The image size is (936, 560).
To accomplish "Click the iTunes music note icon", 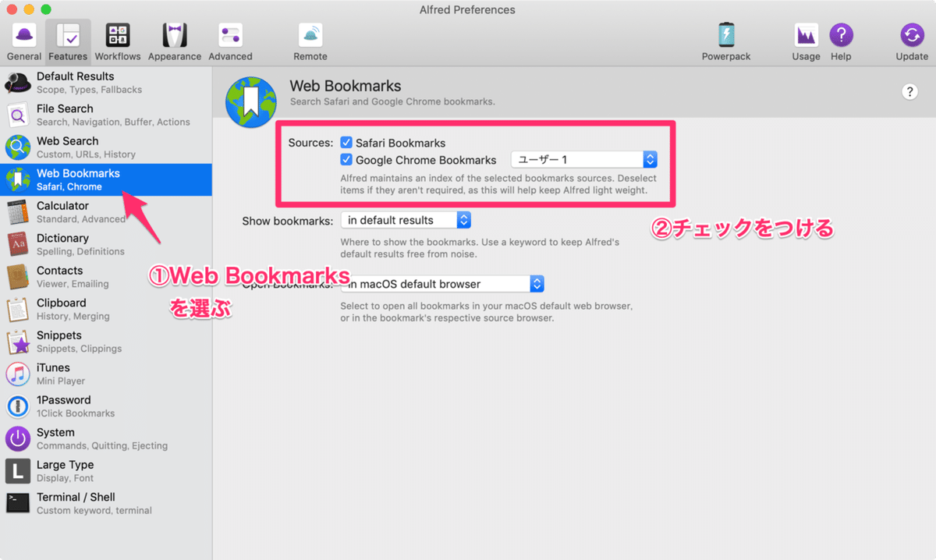I will [18, 374].
